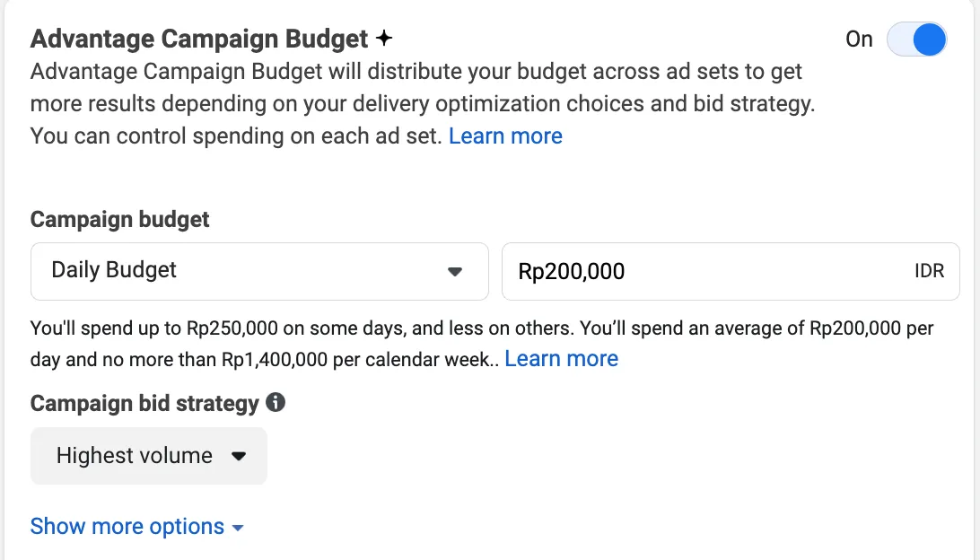Expand Show more options

coord(137,526)
